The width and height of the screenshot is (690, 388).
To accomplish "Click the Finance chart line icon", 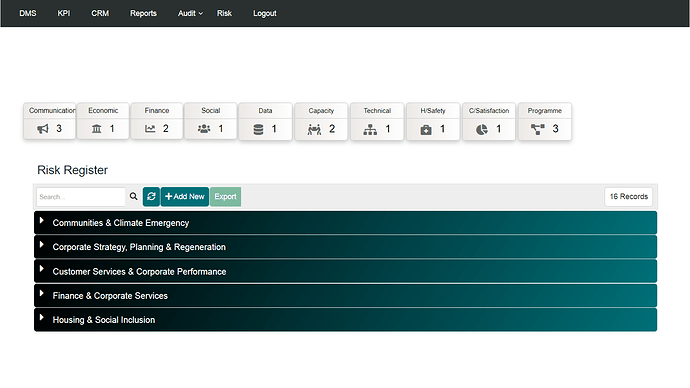I will tap(150, 129).
